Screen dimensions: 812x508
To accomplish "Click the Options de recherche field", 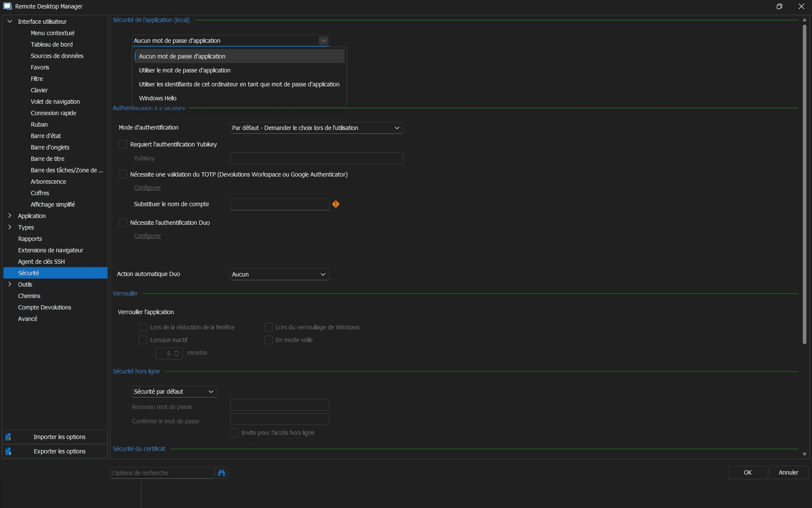I will coord(162,473).
